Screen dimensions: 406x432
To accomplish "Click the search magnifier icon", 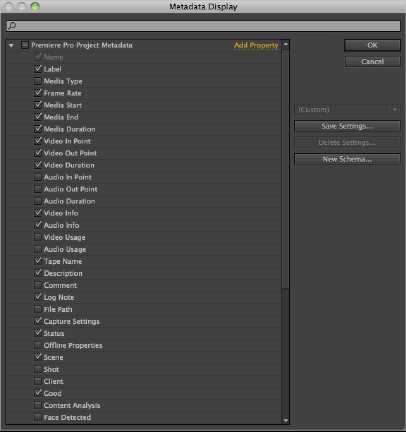I will [x=12, y=25].
